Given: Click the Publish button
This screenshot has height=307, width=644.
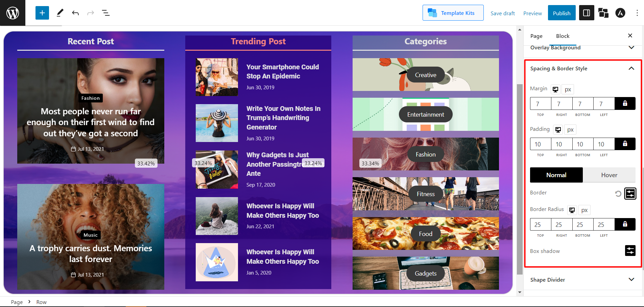Looking at the screenshot, I should pyautogui.click(x=562, y=13).
